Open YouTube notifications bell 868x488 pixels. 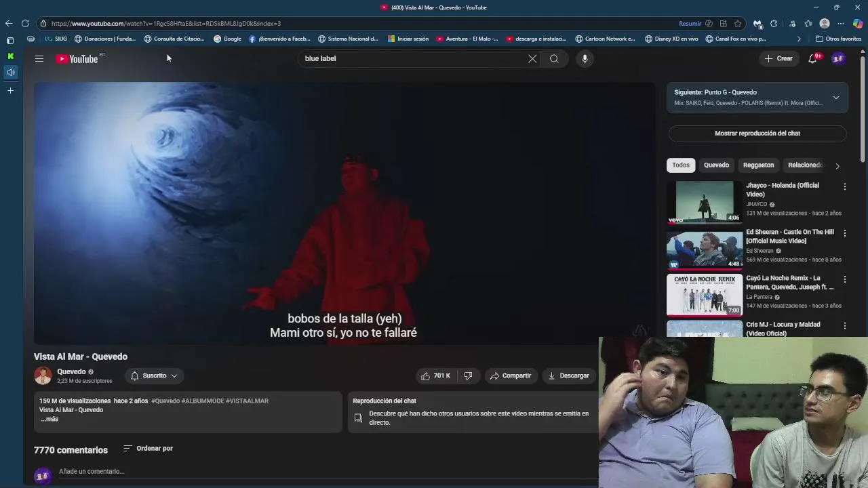812,59
